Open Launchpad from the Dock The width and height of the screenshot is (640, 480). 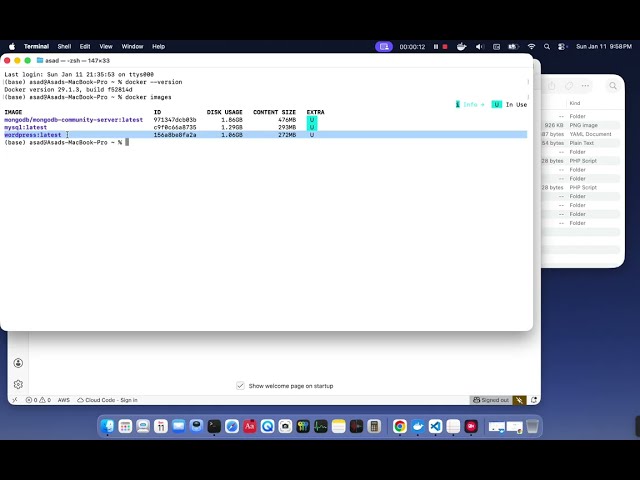[x=125, y=427]
